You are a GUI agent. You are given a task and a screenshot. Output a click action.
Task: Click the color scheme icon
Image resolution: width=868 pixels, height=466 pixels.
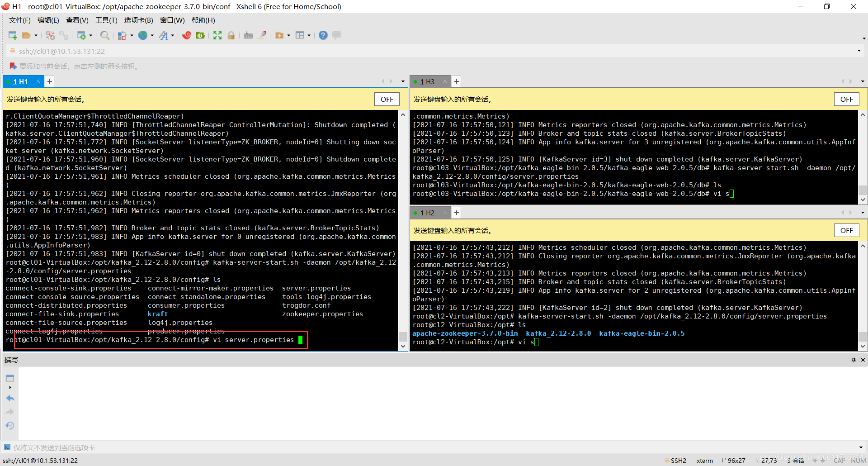(x=122, y=35)
